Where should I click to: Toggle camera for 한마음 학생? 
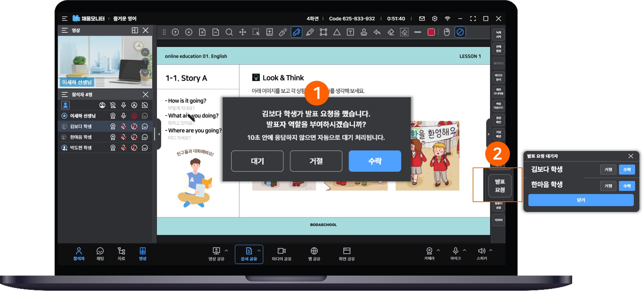pos(113,137)
